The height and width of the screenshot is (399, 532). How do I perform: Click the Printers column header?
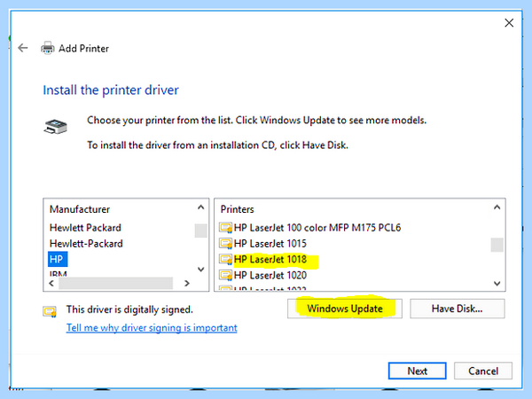tap(237, 209)
